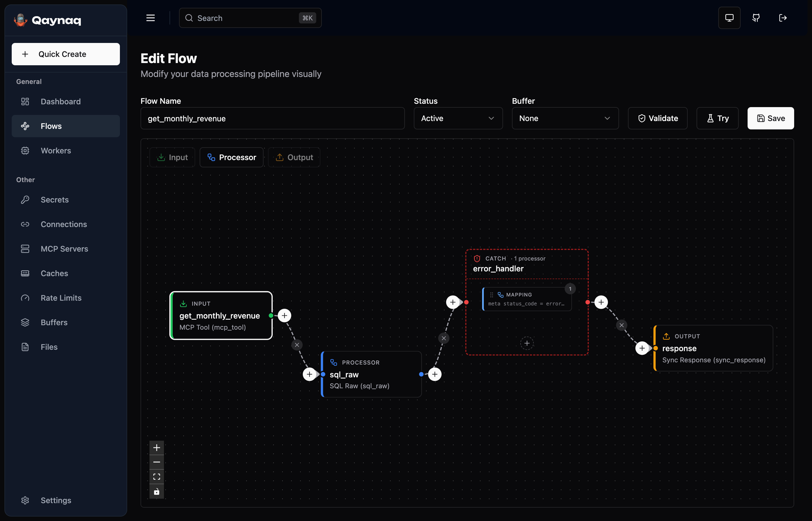Open the mapping processor card
Screen dimensions: 812x521
tap(527, 299)
